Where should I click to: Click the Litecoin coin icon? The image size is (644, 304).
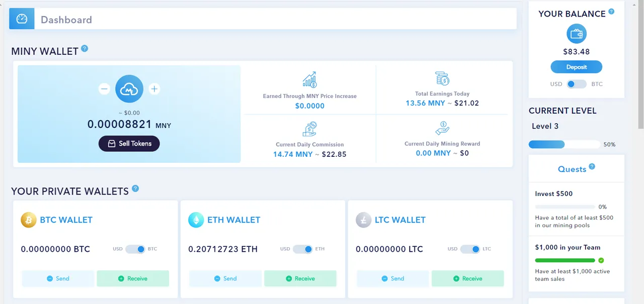[x=364, y=220]
